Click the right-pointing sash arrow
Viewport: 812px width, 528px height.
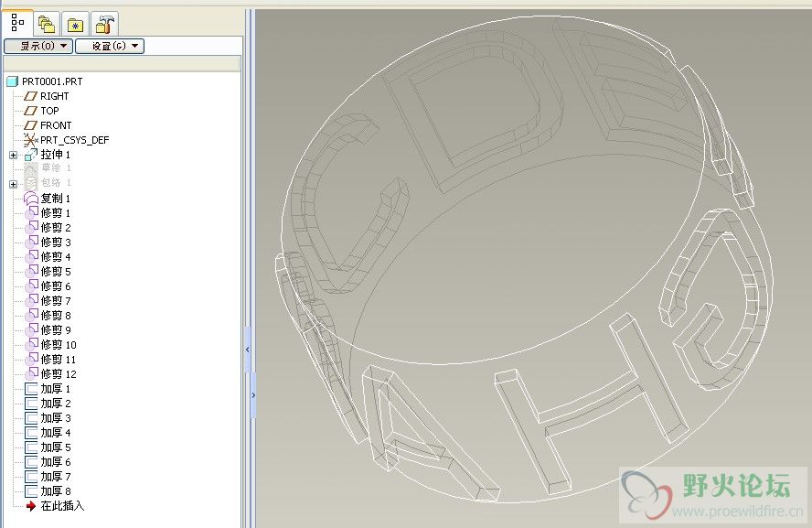(253, 395)
